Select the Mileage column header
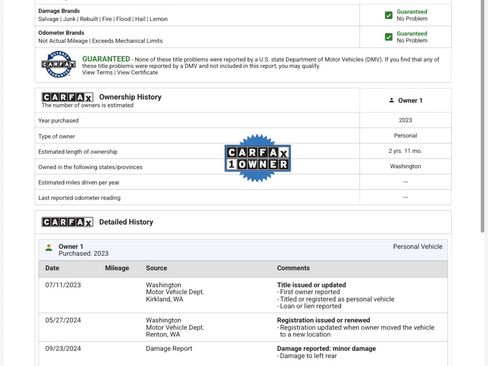 point(117,268)
